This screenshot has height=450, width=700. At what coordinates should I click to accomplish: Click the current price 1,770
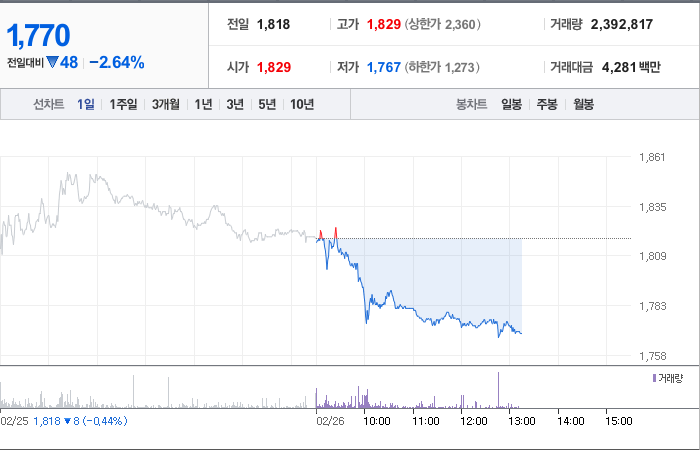pos(38,36)
